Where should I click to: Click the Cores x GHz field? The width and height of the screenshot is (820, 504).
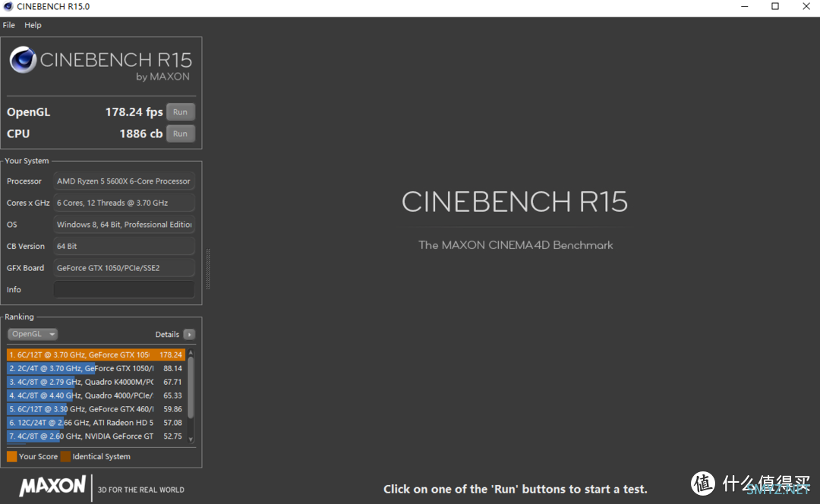tap(124, 203)
